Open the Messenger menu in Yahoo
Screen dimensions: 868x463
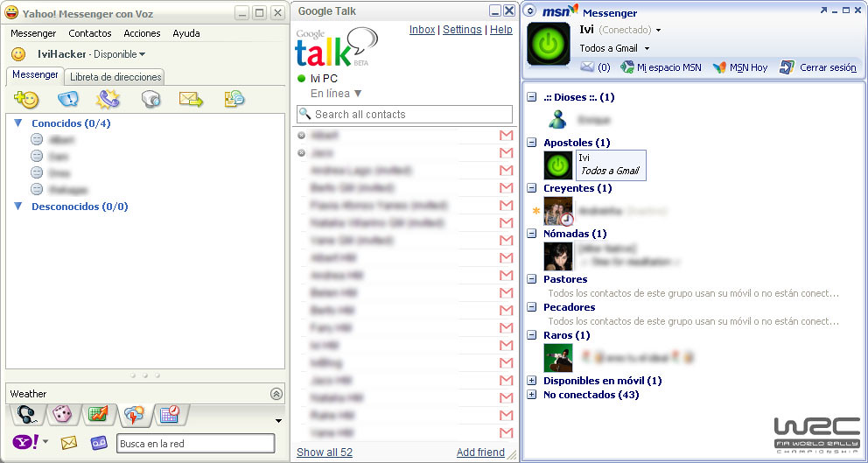tap(33, 33)
